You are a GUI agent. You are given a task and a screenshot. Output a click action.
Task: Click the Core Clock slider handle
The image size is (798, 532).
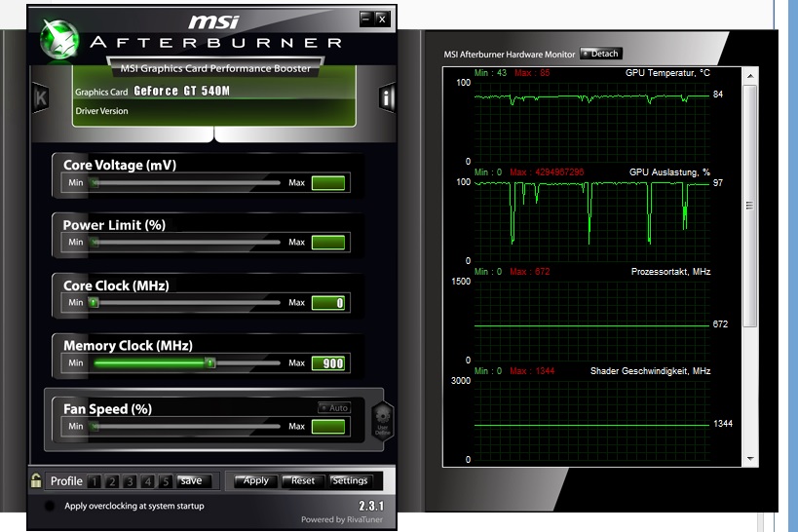[94, 303]
